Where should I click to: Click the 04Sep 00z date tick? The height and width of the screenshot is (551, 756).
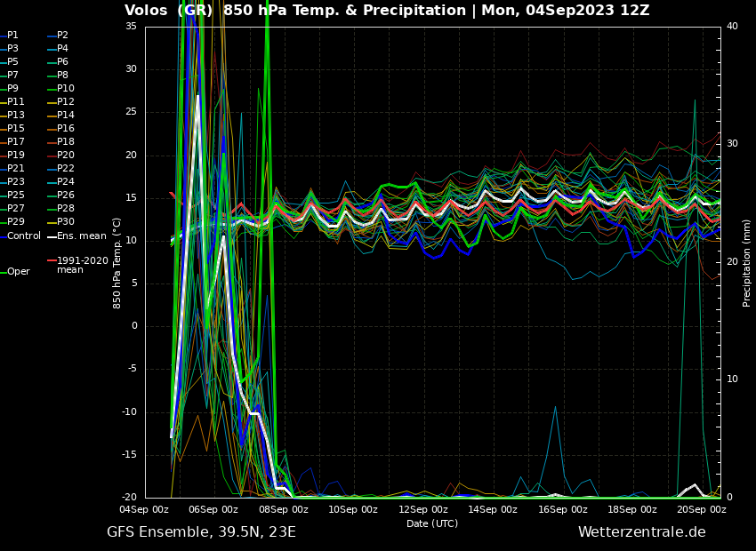point(144,510)
